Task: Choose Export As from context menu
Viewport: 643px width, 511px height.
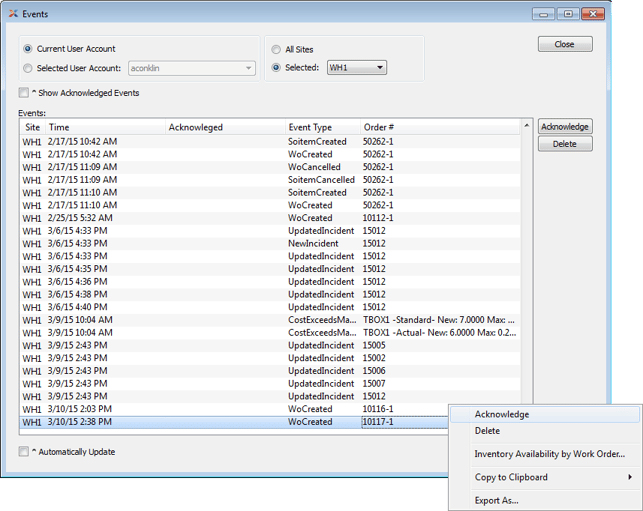Action: click(496, 500)
